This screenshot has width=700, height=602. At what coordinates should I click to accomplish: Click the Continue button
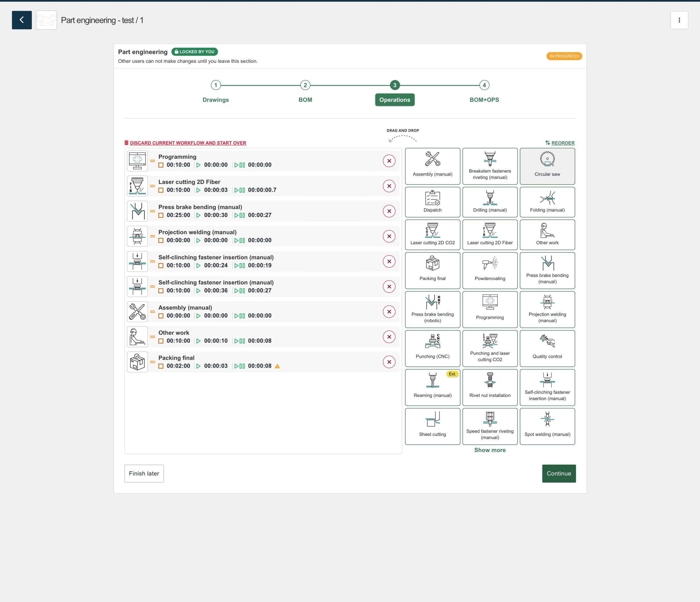(x=559, y=473)
